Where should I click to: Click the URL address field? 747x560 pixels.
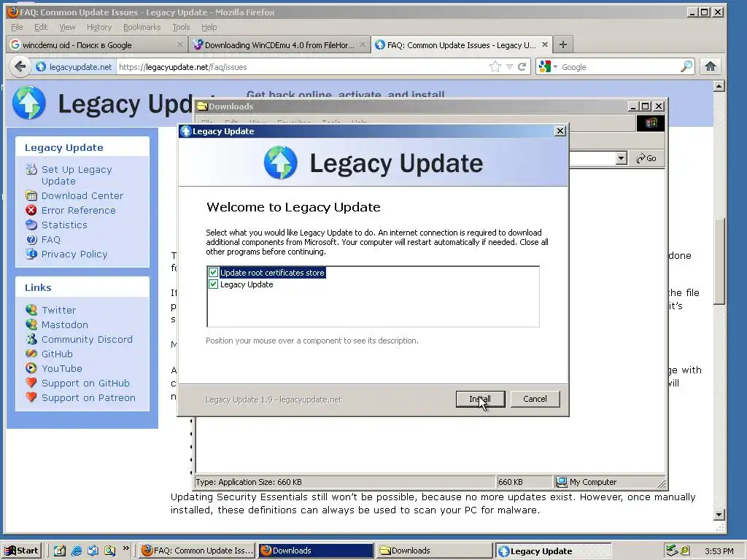click(x=302, y=67)
